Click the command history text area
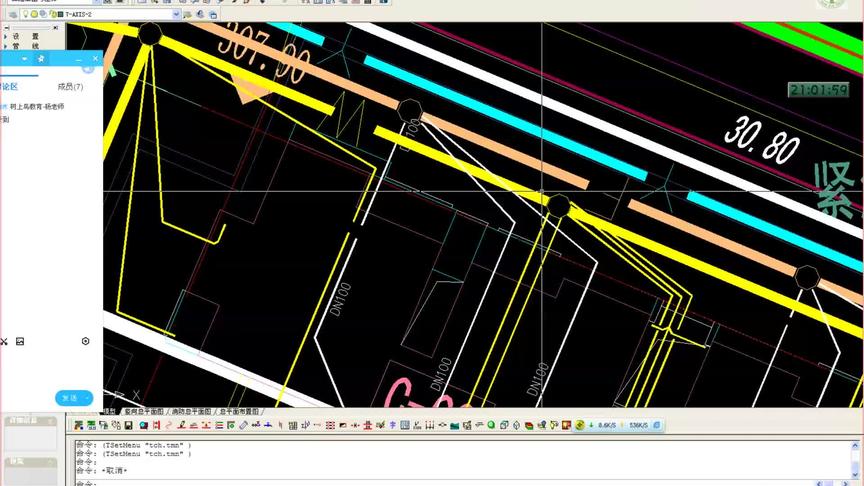 point(463,458)
